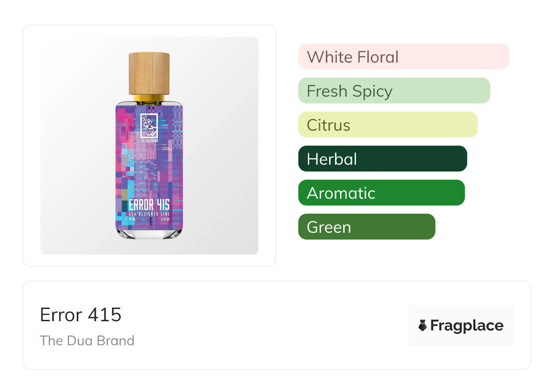Click the ERROR 415 label on the bottle

click(x=149, y=205)
